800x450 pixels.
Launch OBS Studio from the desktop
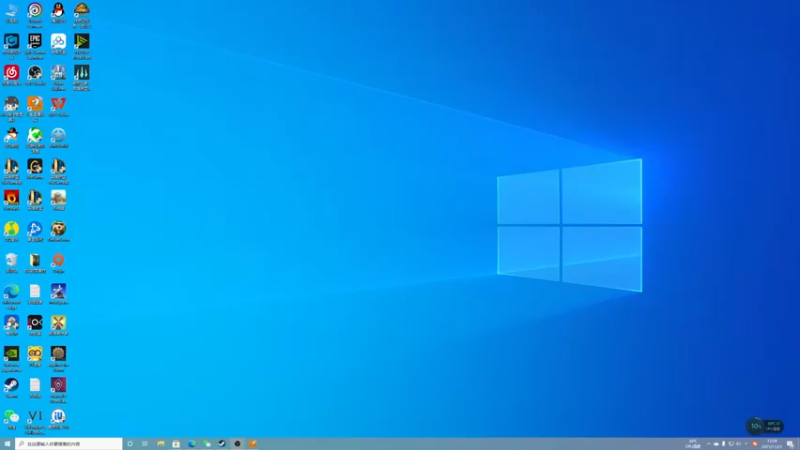coord(35,72)
